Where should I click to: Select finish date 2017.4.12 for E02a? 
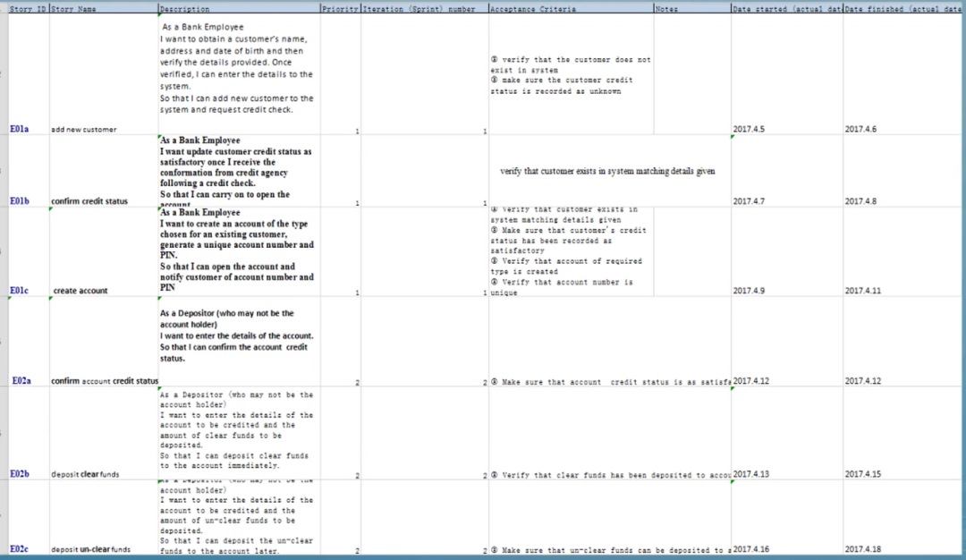point(862,381)
